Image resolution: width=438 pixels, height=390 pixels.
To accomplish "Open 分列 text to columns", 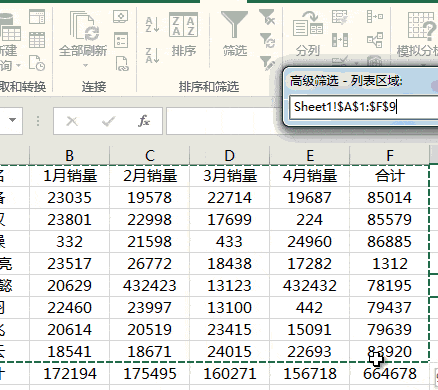I will [307, 33].
